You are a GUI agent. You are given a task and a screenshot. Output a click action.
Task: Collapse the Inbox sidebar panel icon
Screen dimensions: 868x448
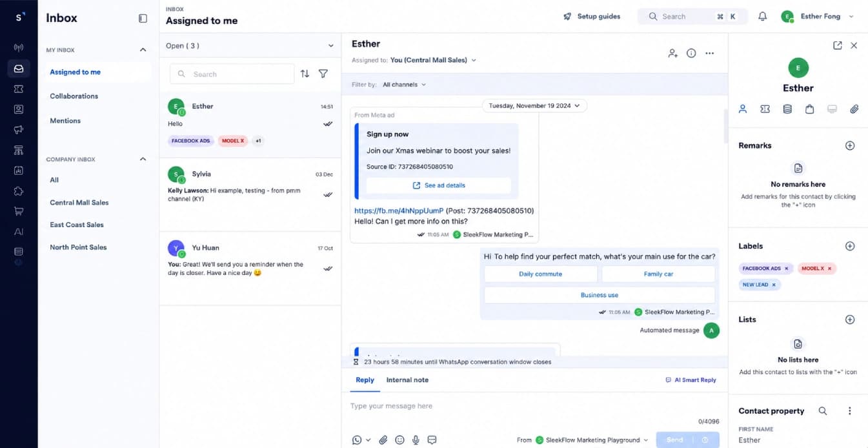[143, 18]
